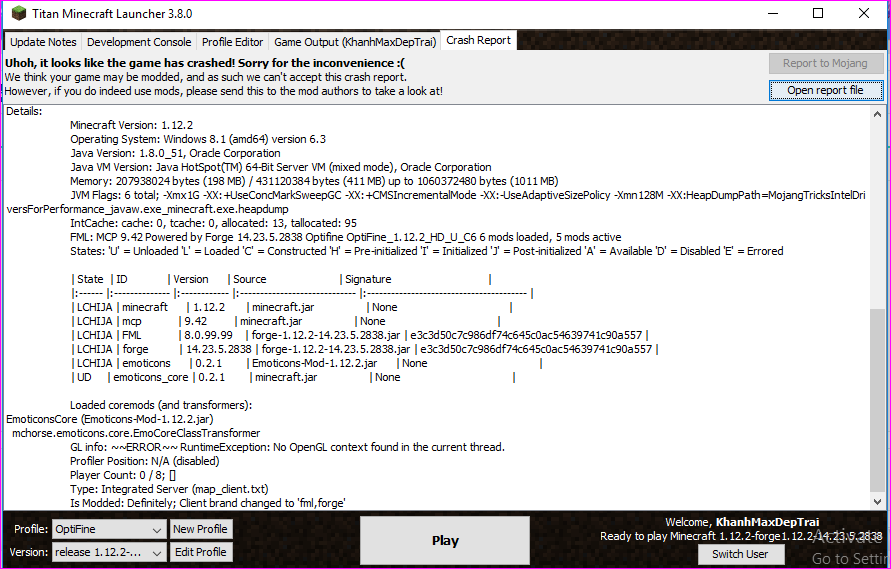Launch the game with the Play button

(445, 541)
